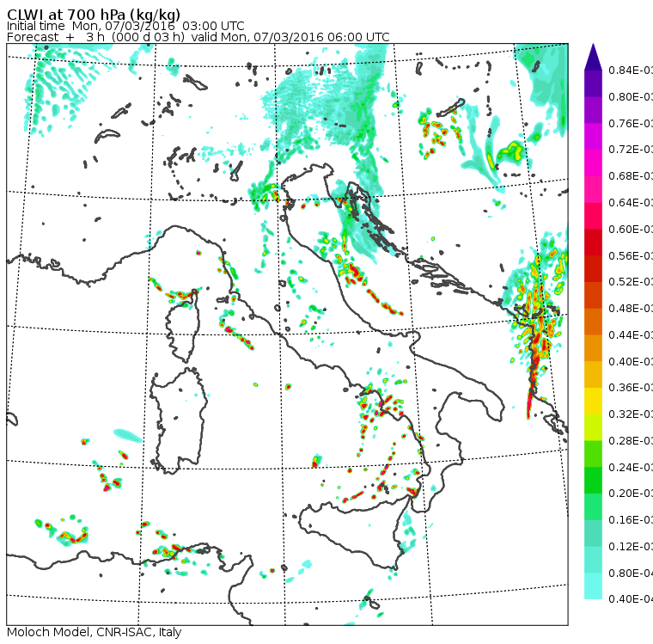653x644 pixels.
Task: Click the 0.80E-04 colorbar label
Action: (x=631, y=573)
